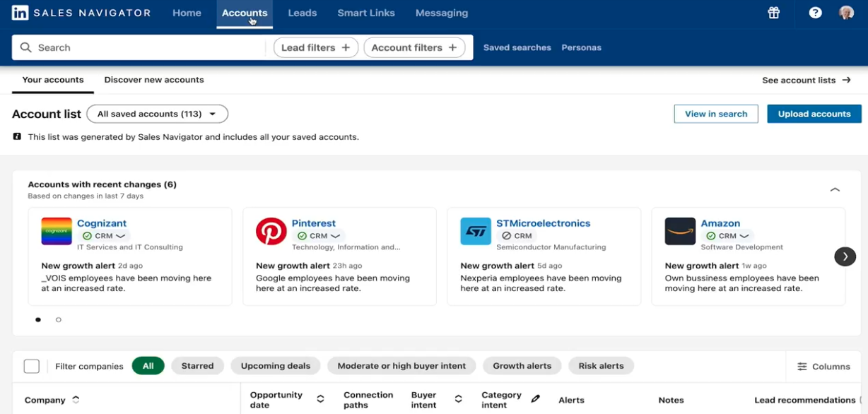The height and width of the screenshot is (414, 868).
Task: Open the help question mark icon
Action: coord(815,13)
